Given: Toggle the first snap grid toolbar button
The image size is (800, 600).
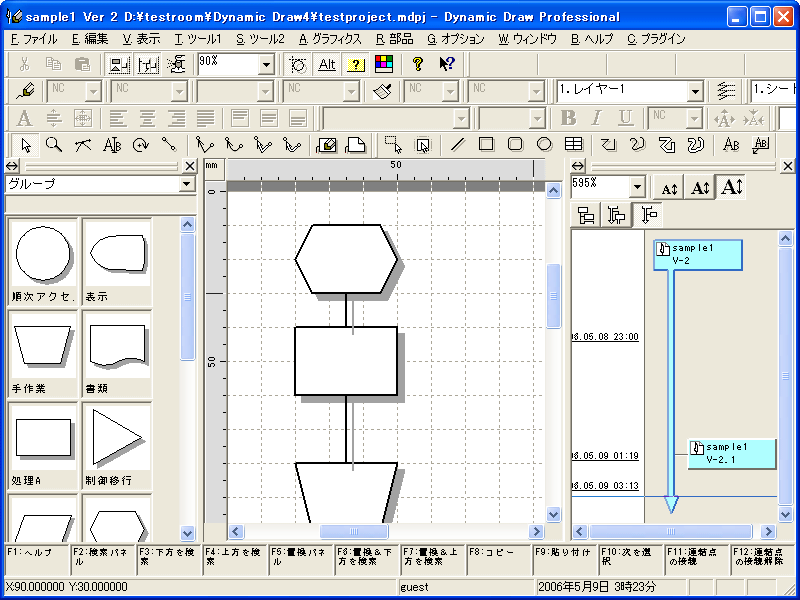Looking at the screenshot, I should coord(119,64).
